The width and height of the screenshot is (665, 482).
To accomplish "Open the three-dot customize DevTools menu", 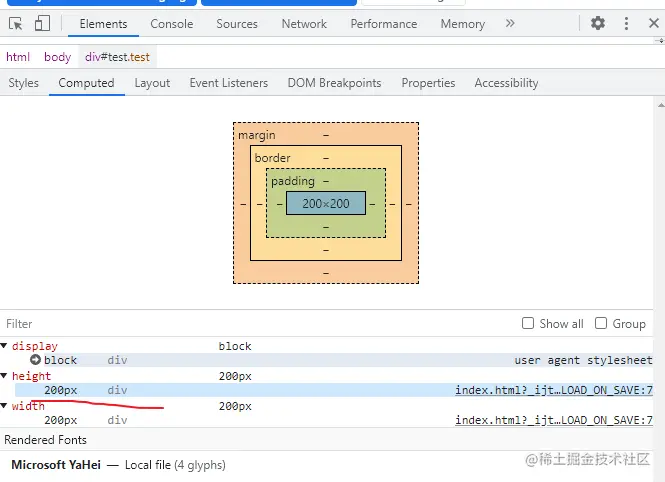I will pyautogui.click(x=626, y=23).
